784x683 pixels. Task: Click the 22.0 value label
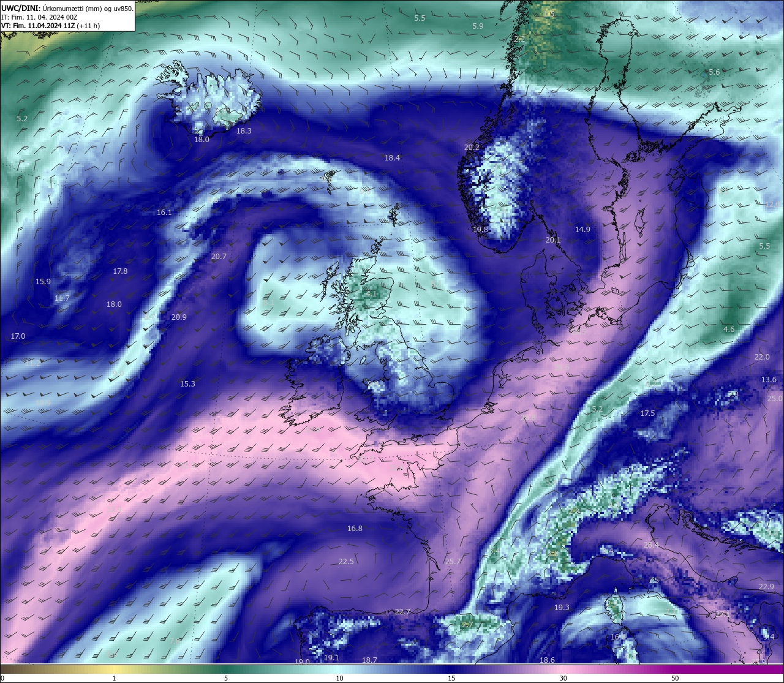point(762,357)
